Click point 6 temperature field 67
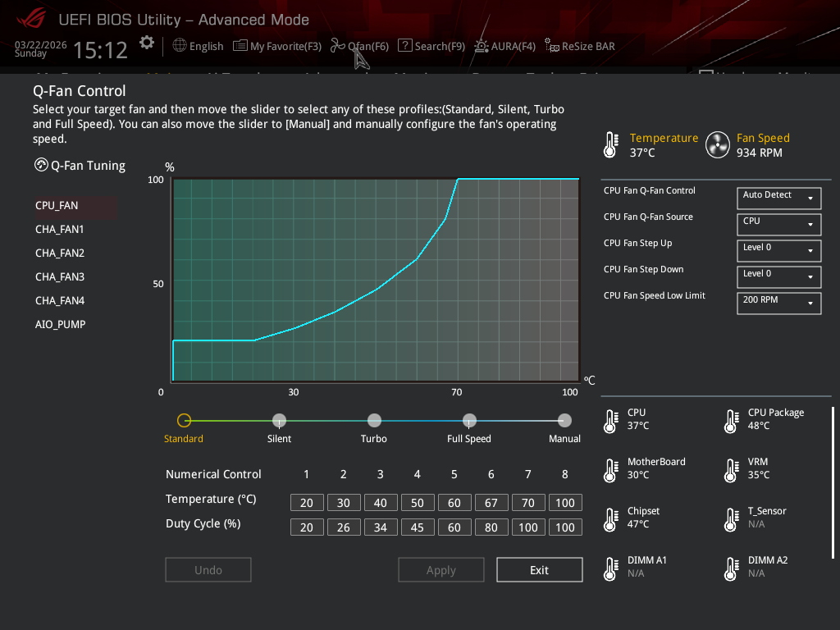This screenshot has width=840, height=630. pyautogui.click(x=491, y=503)
